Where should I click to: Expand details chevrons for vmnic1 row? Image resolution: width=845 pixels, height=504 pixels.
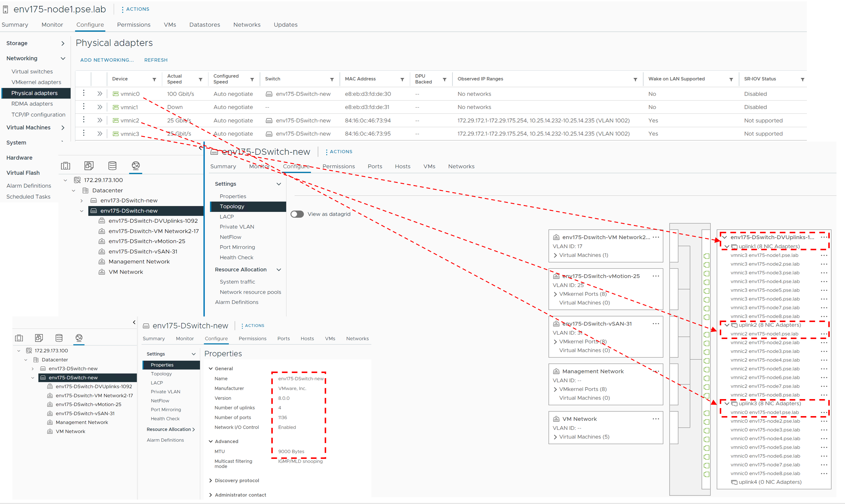(100, 107)
